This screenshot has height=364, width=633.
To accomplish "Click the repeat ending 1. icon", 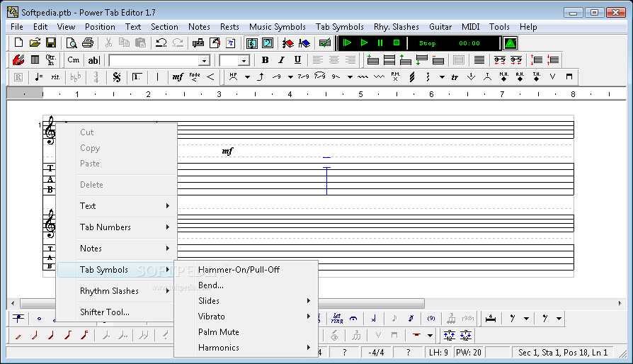I will (137, 76).
